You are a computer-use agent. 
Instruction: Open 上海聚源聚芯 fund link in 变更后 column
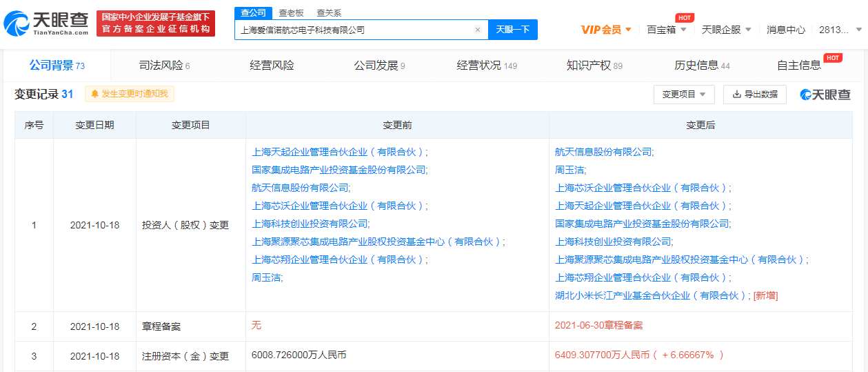681,260
